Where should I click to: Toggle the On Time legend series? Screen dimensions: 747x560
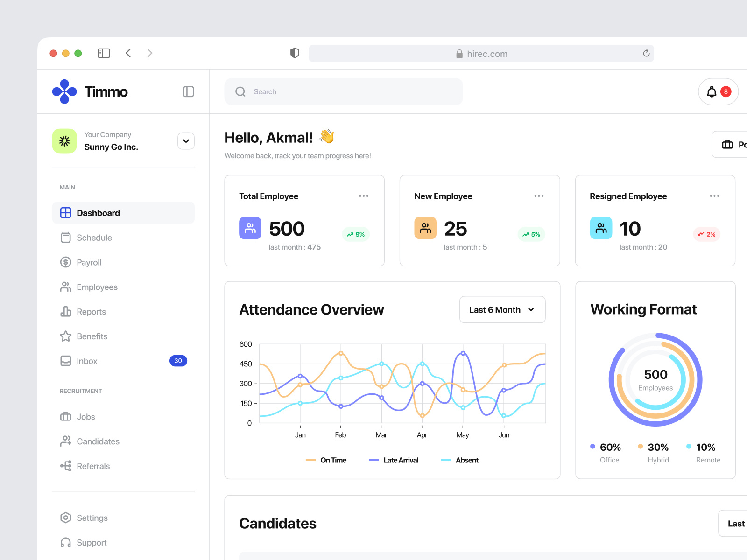pos(326,460)
